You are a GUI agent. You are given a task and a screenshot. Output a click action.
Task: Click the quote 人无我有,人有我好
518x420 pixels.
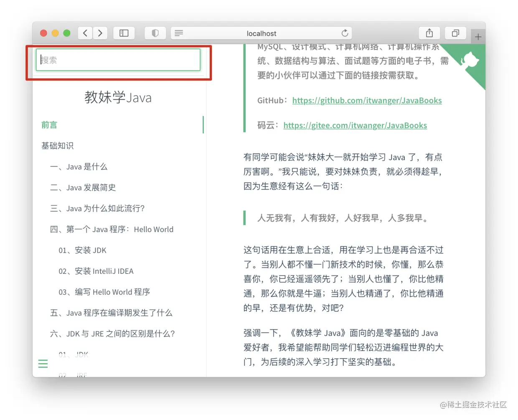[x=344, y=218]
